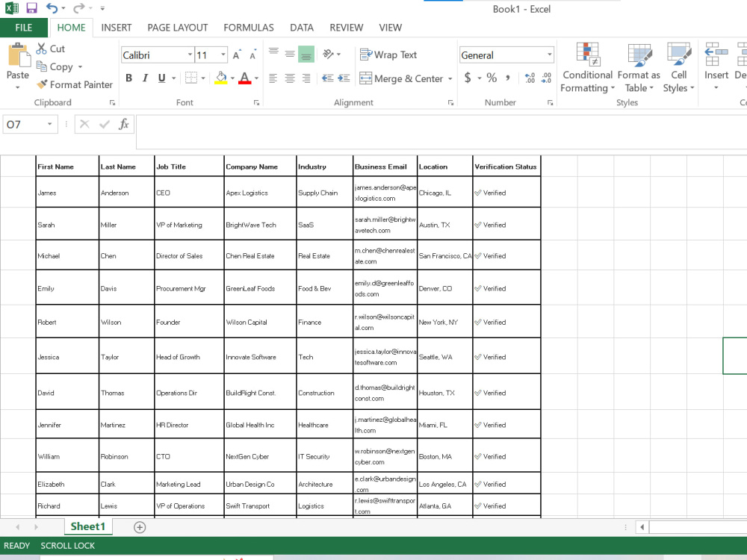
Task: Click inside the formula bar
Action: (441, 131)
